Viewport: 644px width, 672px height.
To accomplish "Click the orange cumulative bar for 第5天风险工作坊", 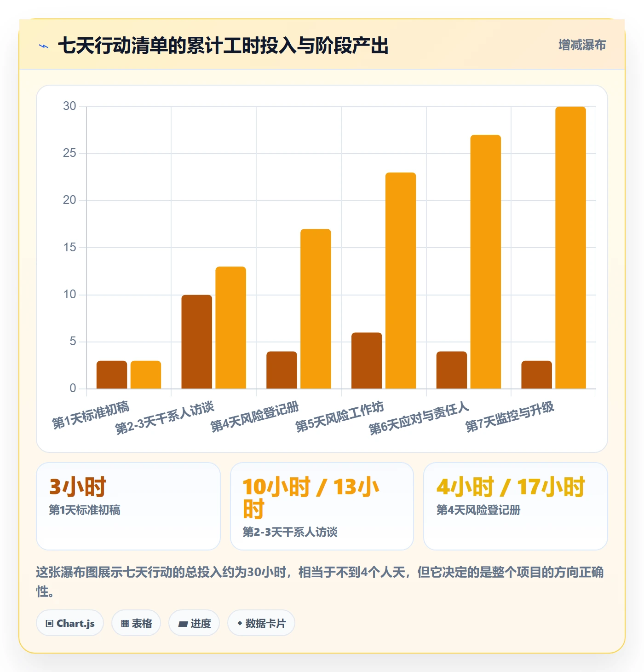I will pyautogui.click(x=401, y=281).
